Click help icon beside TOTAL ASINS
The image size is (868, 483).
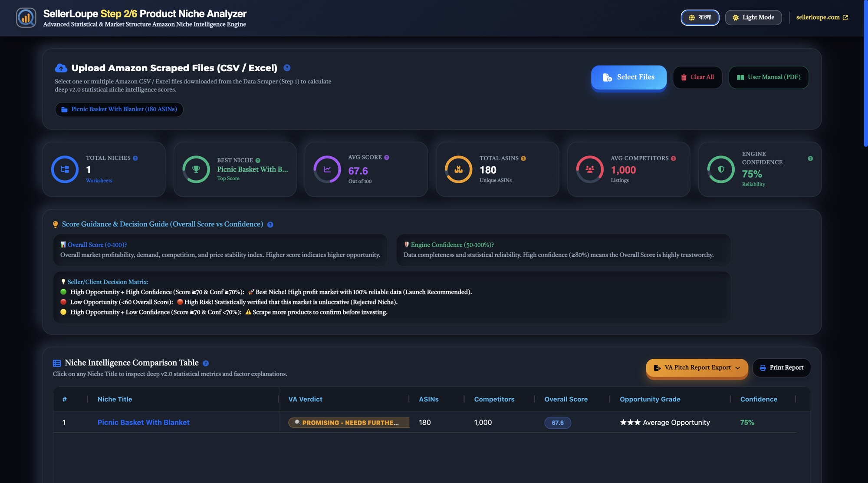pyautogui.click(x=523, y=159)
